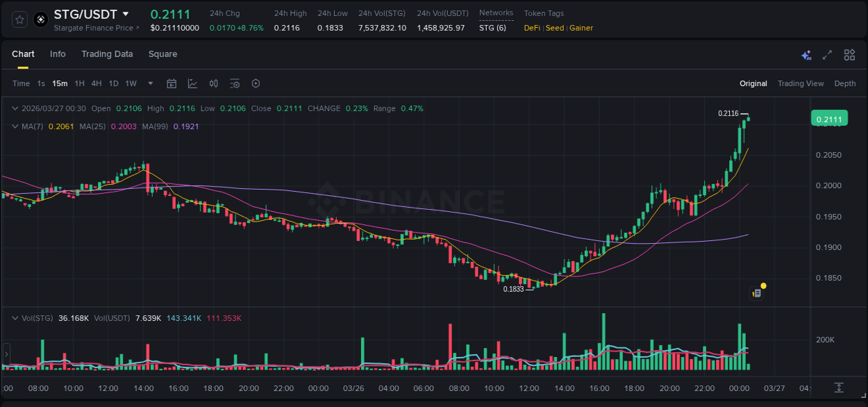Screen dimensions: 868x407
Task: Switch to Depth chart view
Action: point(845,83)
